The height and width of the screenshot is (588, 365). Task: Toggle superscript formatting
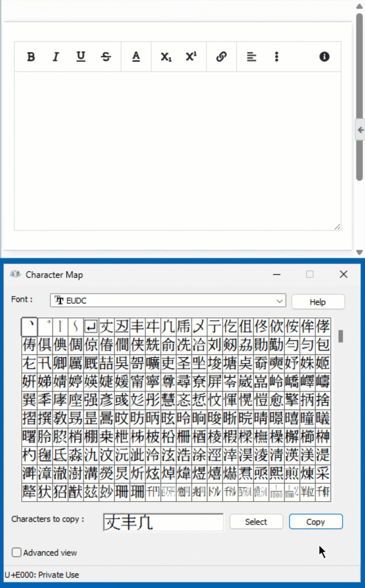pos(191,57)
